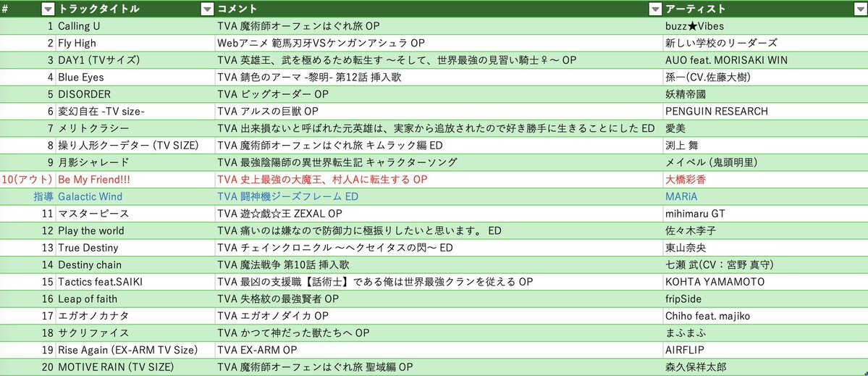Click 'AUO feat. MORISAKI WIN' artist cell
This screenshot has height=376, width=868.
coord(765,60)
